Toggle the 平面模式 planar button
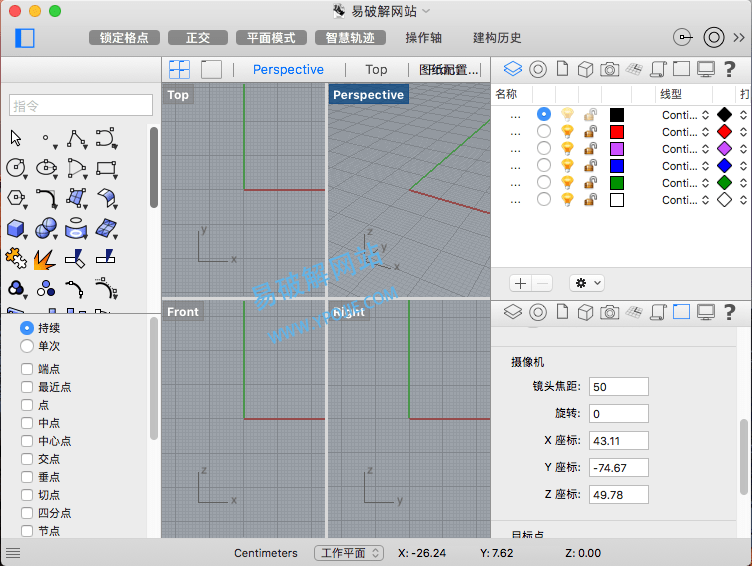 coord(271,38)
